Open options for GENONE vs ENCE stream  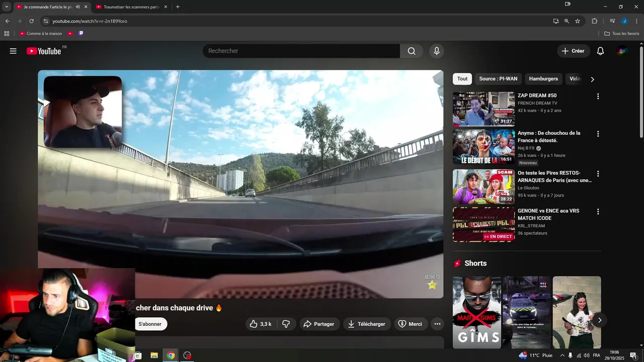click(598, 212)
